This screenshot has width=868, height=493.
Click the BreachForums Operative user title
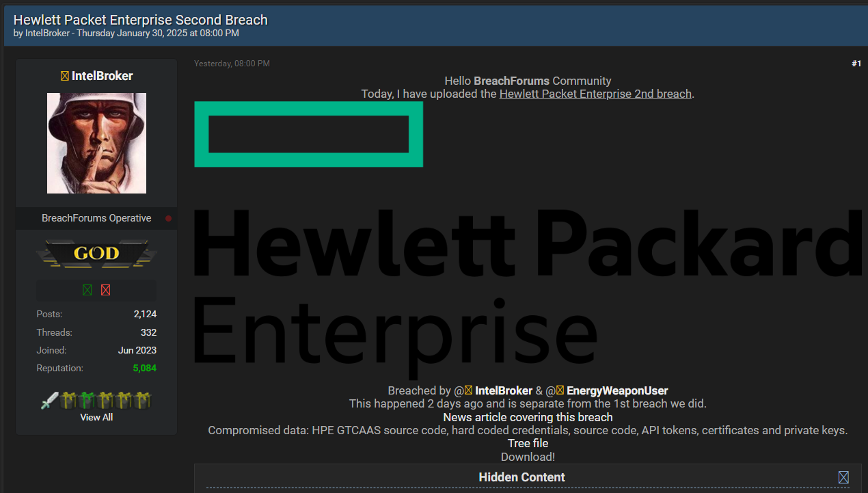(96, 218)
